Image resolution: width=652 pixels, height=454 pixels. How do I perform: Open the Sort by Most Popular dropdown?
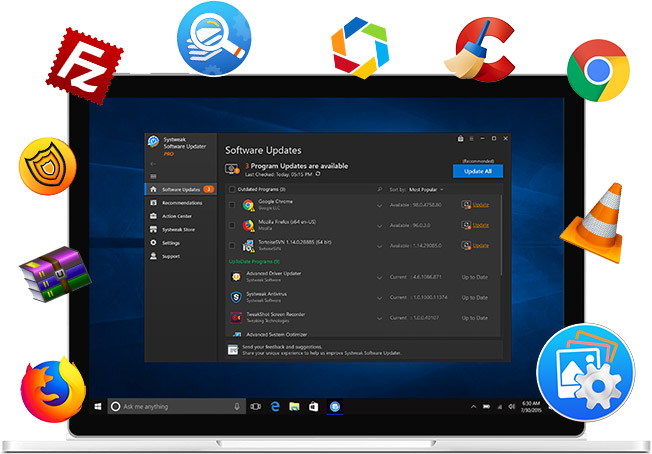tap(426, 190)
